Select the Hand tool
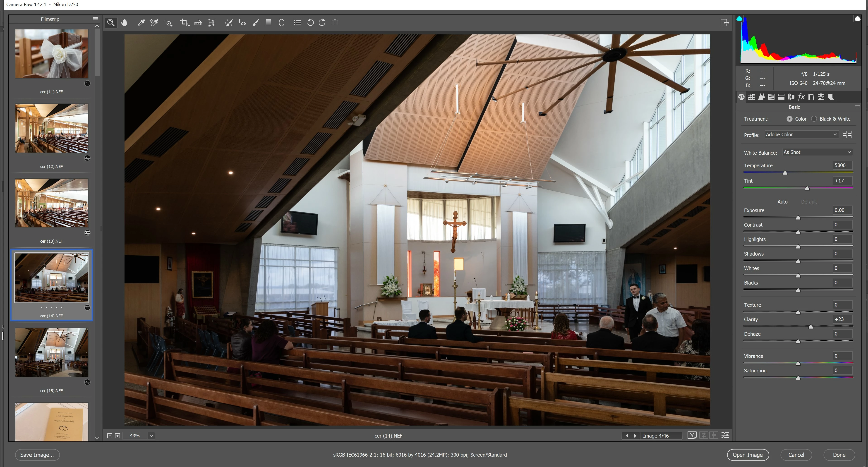868x467 pixels. coord(124,23)
